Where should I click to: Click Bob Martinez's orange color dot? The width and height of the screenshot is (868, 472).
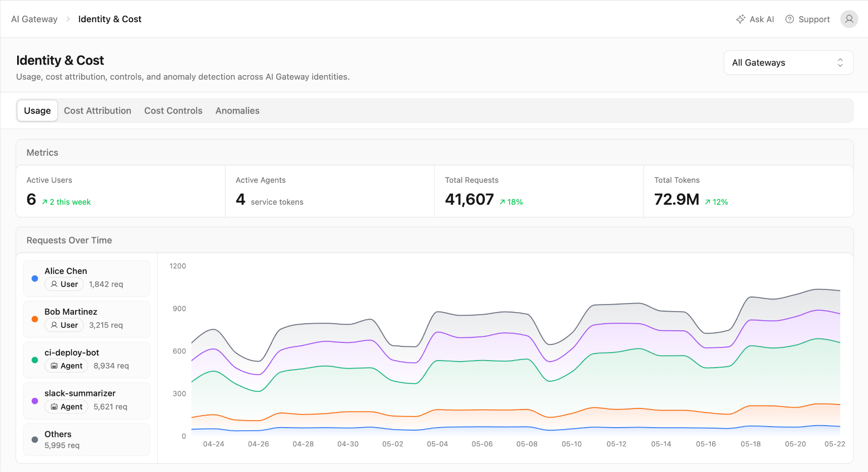[x=35, y=319]
